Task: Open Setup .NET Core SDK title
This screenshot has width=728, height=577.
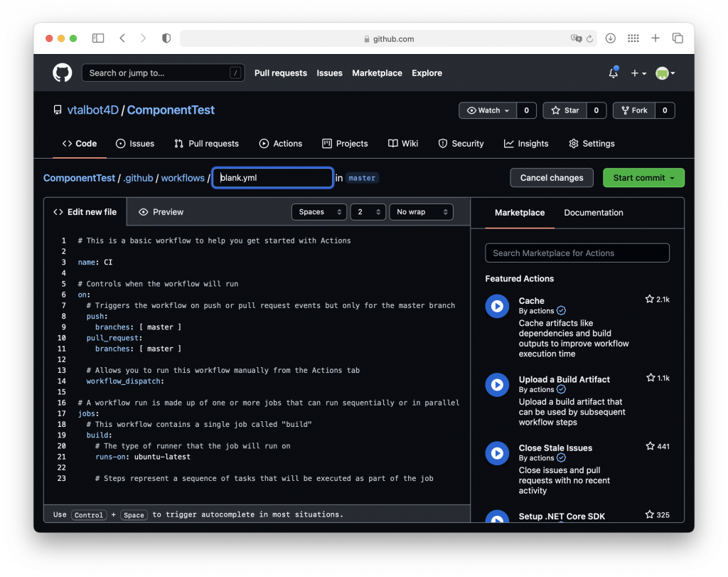Action: pos(562,516)
